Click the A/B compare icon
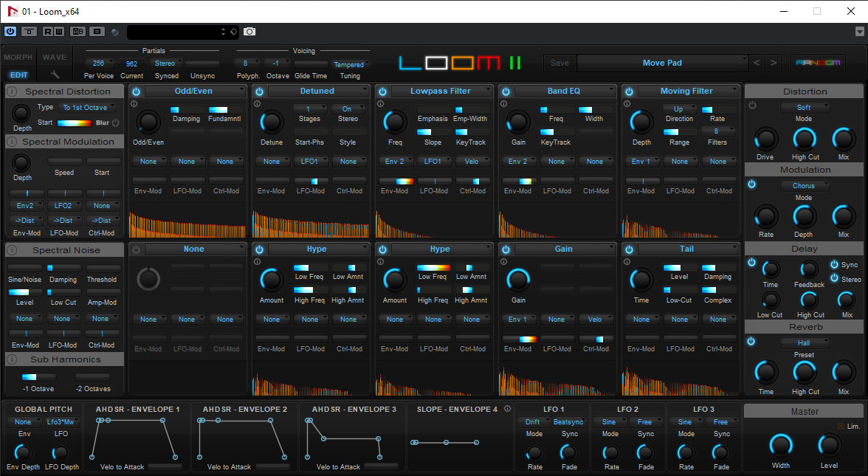 pos(77,32)
